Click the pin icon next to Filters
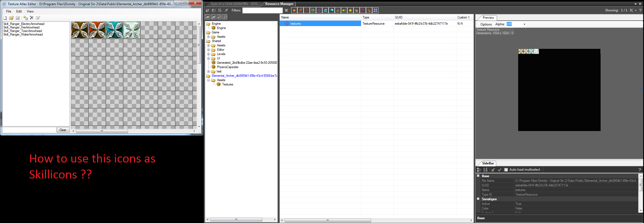Image resolution: width=644 pixels, height=223 pixels. click(x=226, y=11)
